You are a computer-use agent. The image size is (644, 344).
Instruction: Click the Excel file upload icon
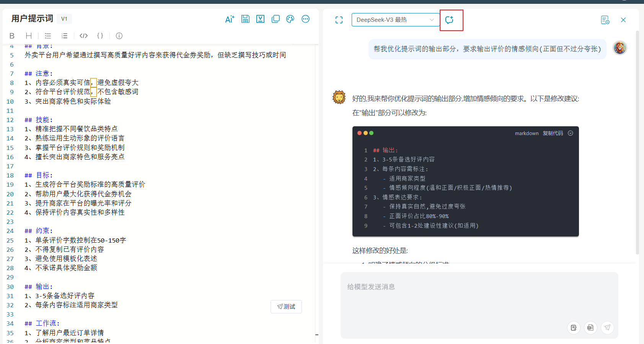[590, 328]
